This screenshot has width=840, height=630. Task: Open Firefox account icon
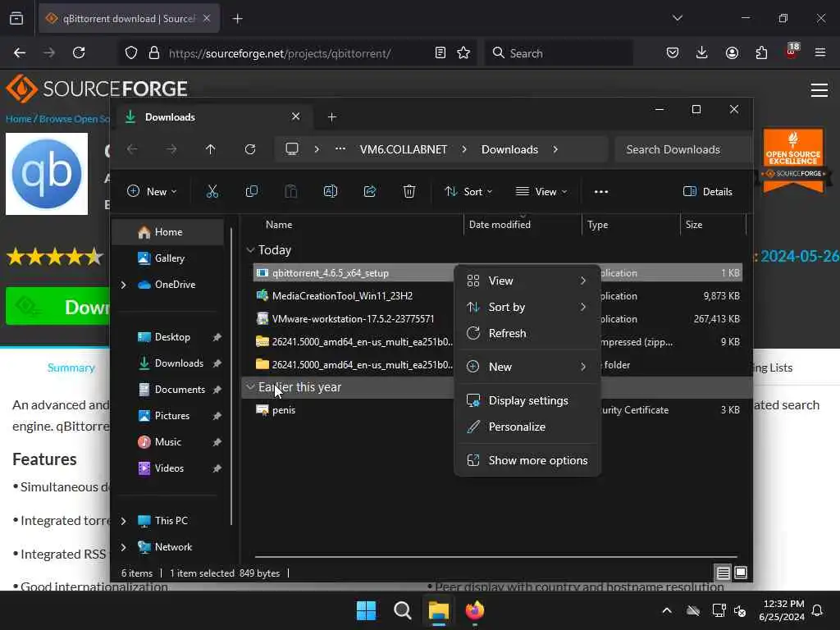732,52
